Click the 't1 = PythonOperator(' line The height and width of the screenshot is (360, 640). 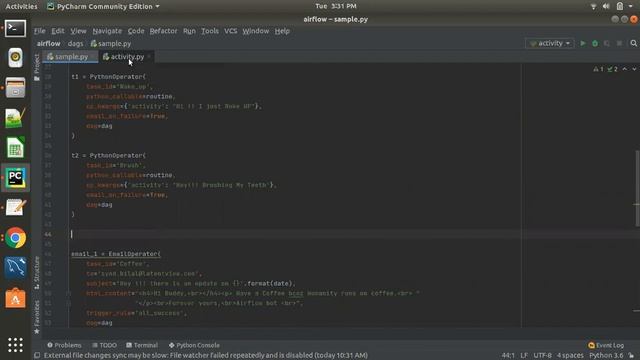(x=109, y=77)
